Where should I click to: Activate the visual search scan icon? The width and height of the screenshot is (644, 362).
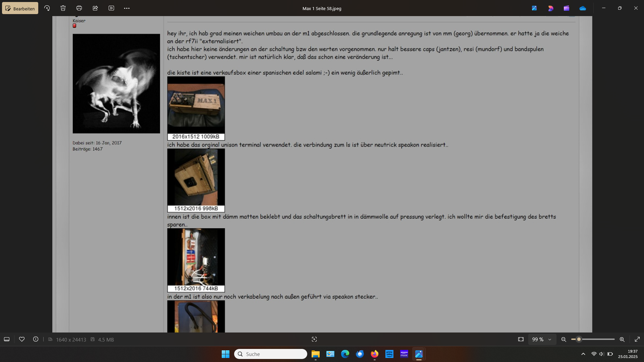click(314, 340)
